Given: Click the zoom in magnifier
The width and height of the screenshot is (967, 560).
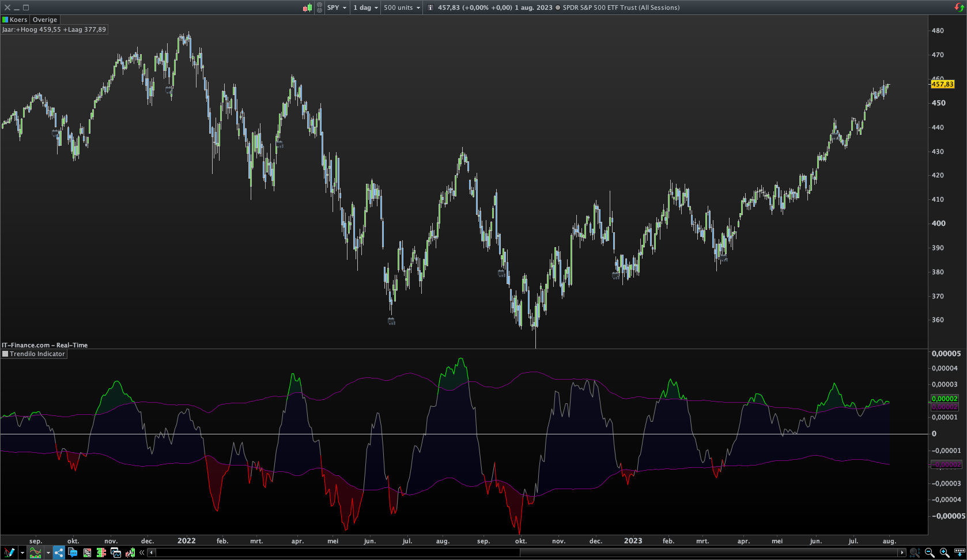Looking at the screenshot, I should click(x=945, y=553).
